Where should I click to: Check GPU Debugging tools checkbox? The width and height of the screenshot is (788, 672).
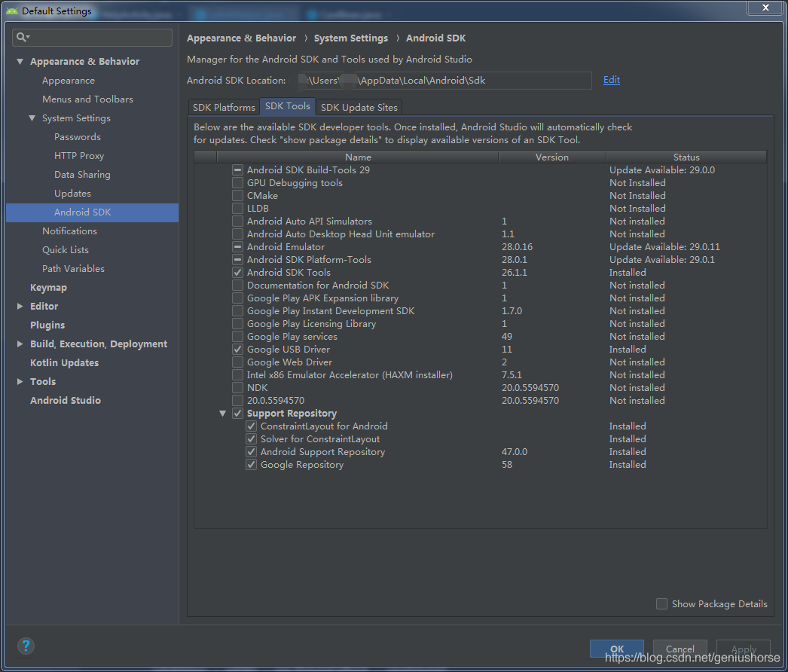[x=238, y=182]
